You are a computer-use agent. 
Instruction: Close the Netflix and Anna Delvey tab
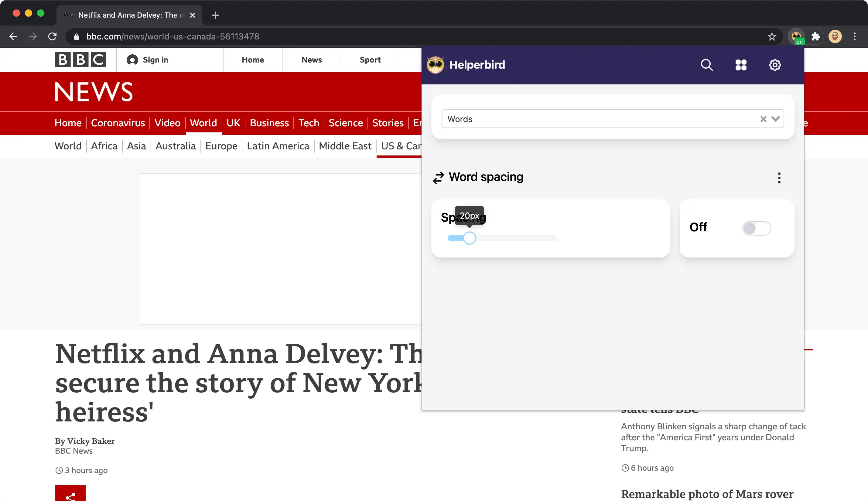192,15
